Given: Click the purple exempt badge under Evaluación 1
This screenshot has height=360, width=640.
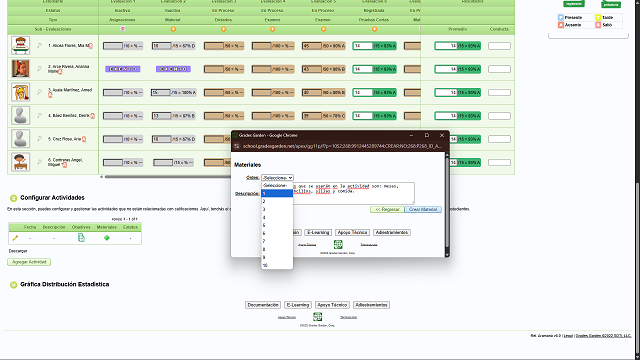Looking at the screenshot, I should point(123,69).
